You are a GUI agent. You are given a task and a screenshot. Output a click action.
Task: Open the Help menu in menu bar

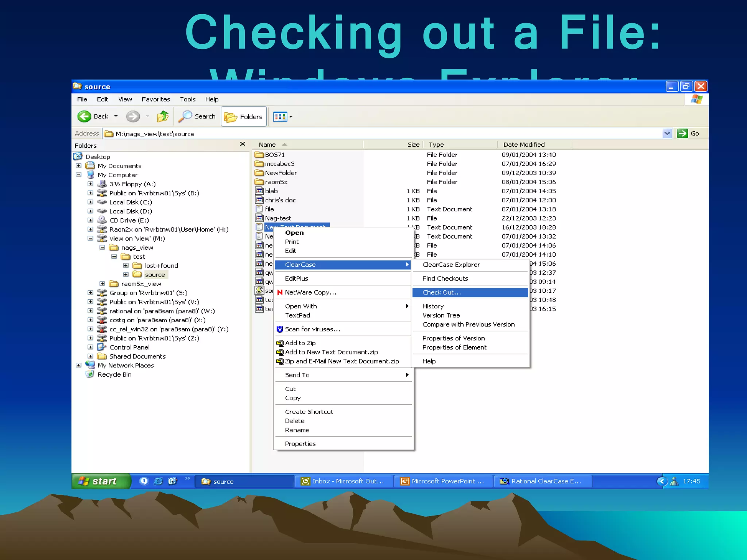(x=212, y=99)
